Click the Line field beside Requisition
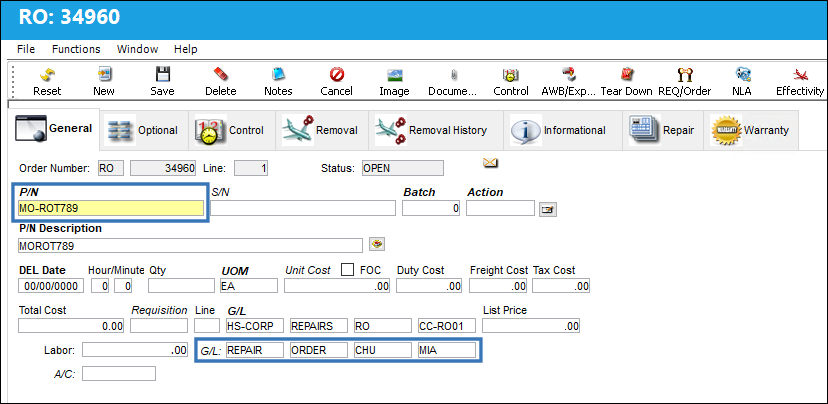The width and height of the screenshot is (828, 404). [x=207, y=326]
